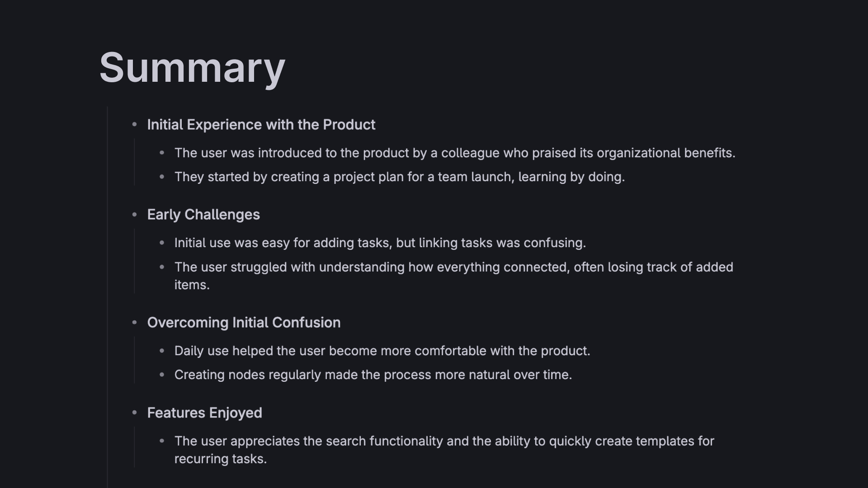Click bullet beside Features Enjoyed
868x488 pixels.
134,413
